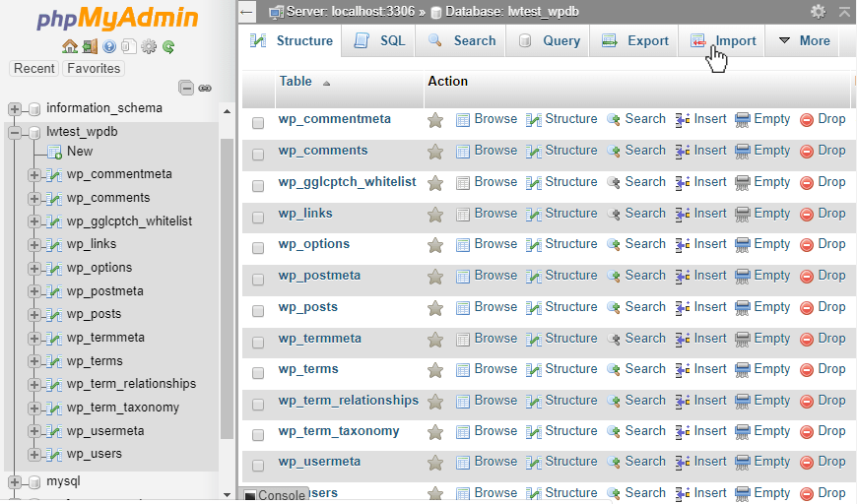This screenshot has height=504, width=857.
Task: Tick the wp_commentmeta row checkbox
Action: (x=258, y=123)
